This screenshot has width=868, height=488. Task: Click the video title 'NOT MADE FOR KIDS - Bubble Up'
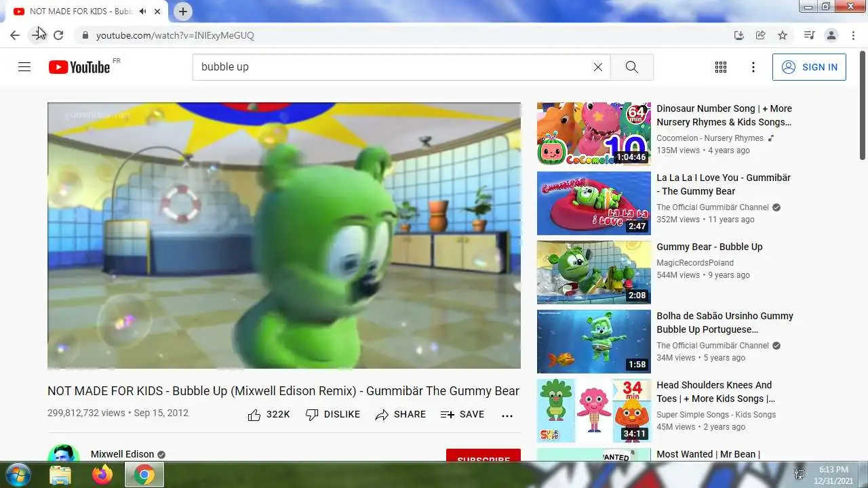tap(283, 391)
